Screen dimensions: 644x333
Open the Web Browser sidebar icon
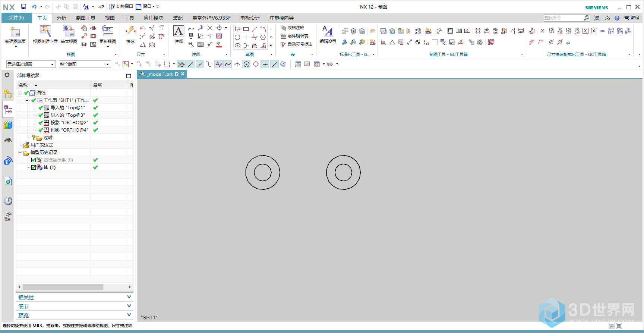tap(8, 181)
